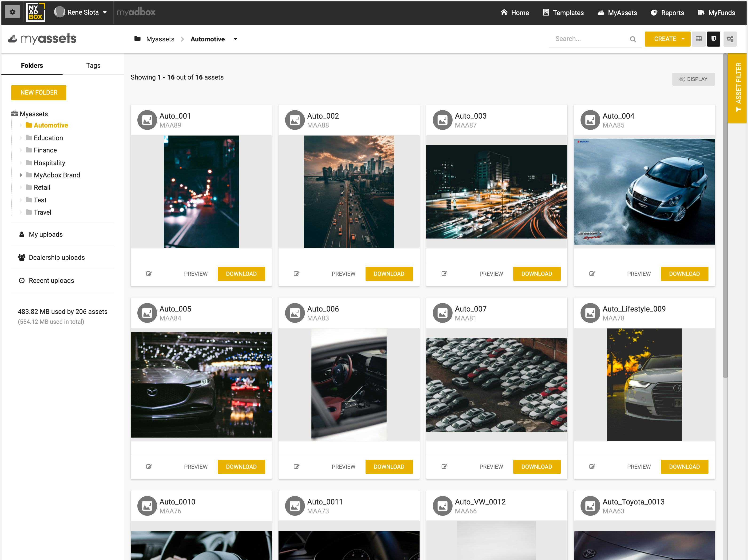Click the edit icon on Auto_001 card
The width and height of the screenshot is (748, 560).
(149, 274)
